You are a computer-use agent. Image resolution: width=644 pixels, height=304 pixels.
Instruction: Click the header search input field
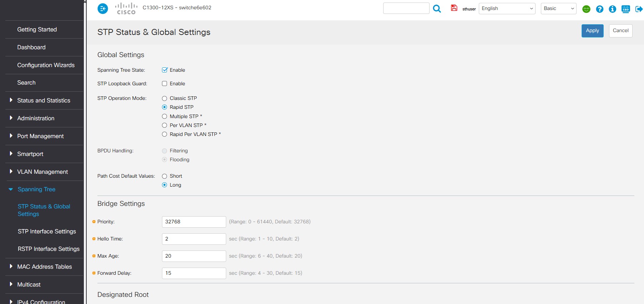tap(406, 8)
